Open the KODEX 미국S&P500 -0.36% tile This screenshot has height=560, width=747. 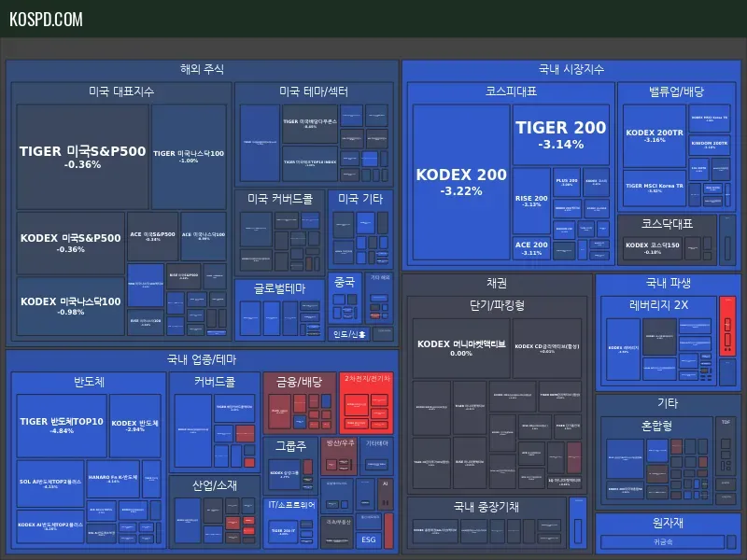tap(71, 243)
